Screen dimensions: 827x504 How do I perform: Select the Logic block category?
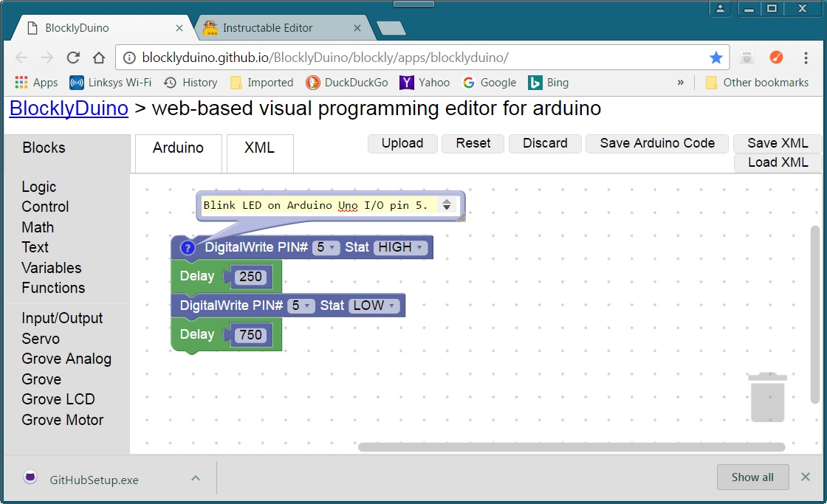pyautogui.click(x=39, y=187)
